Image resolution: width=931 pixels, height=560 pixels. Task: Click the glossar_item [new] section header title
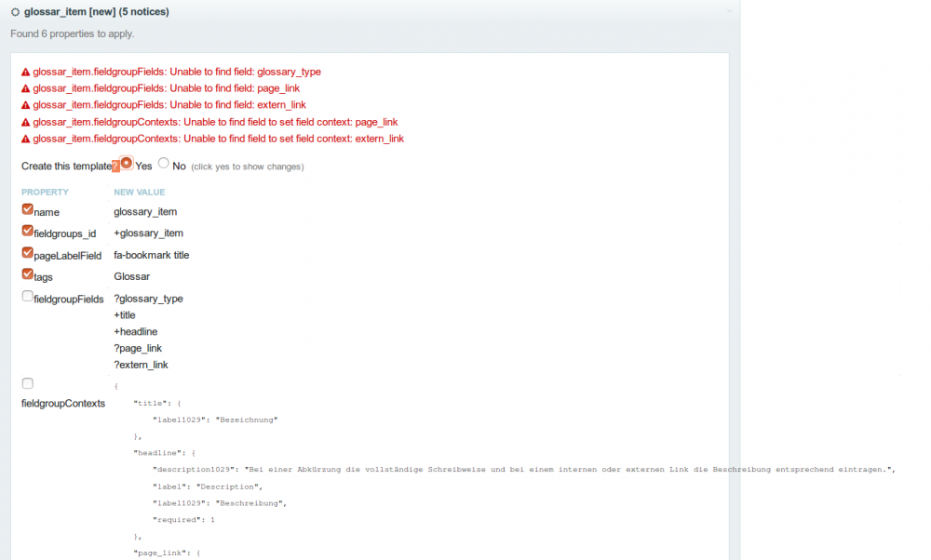89,12
